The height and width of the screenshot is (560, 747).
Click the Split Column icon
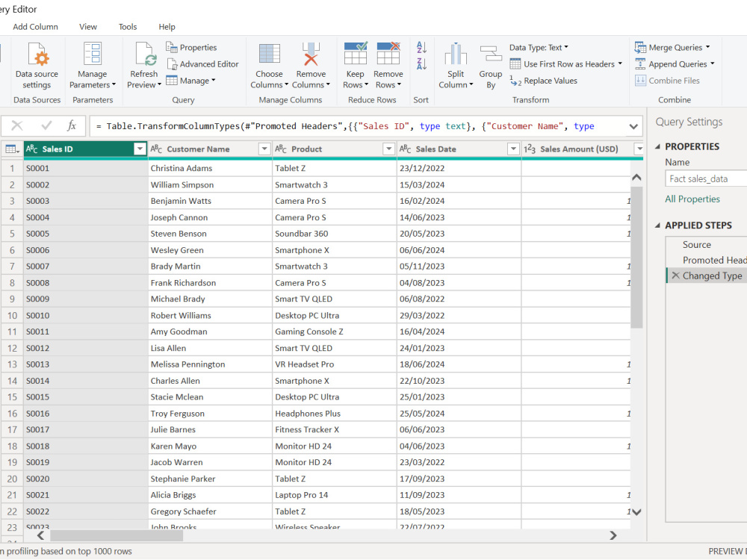click(x=456, y=54)
